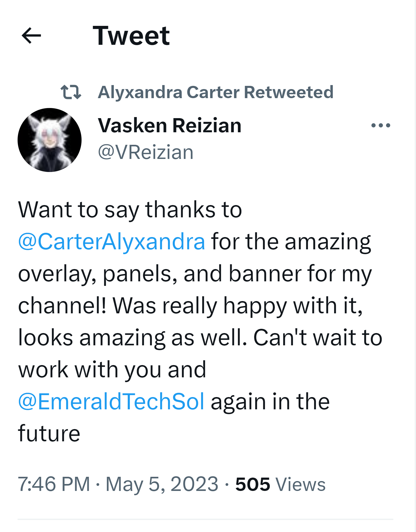Click the "Was really happy with it" text

pos(237,306)
